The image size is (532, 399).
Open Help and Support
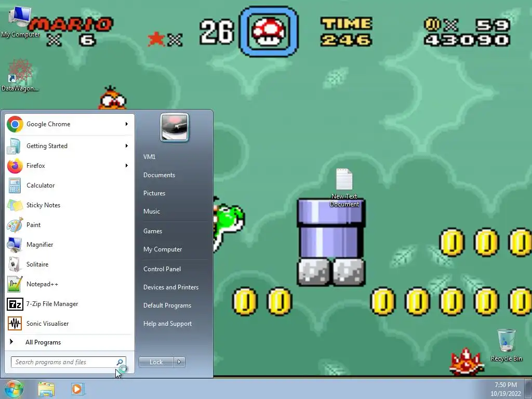click(x=168, y=324)
